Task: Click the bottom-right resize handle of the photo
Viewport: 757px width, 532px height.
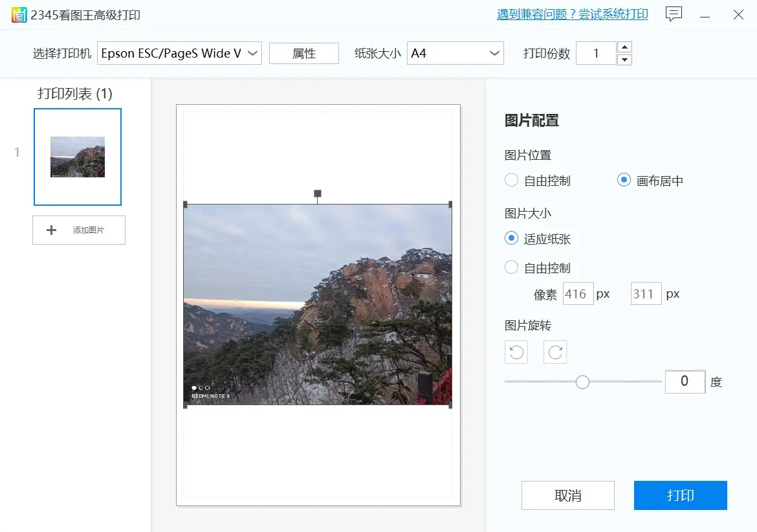Action: (450, 406)
